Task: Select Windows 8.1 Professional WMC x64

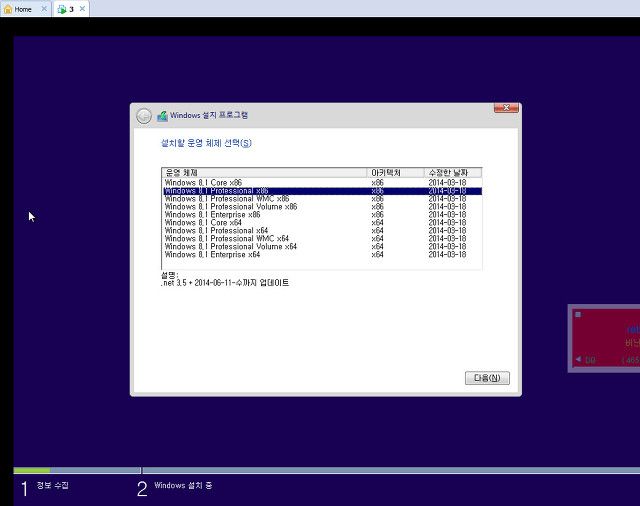Action: click(322, 239)
